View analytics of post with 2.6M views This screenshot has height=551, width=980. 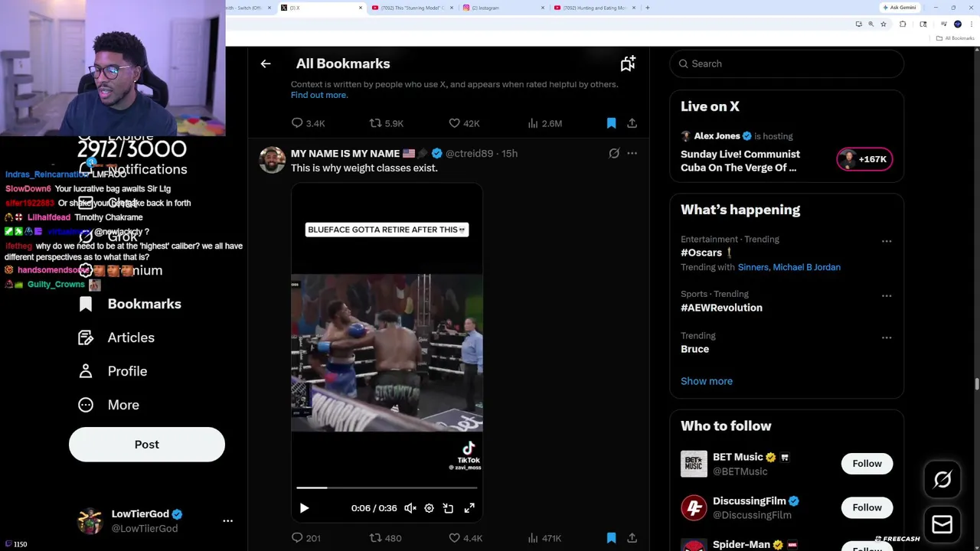(544, 123)
